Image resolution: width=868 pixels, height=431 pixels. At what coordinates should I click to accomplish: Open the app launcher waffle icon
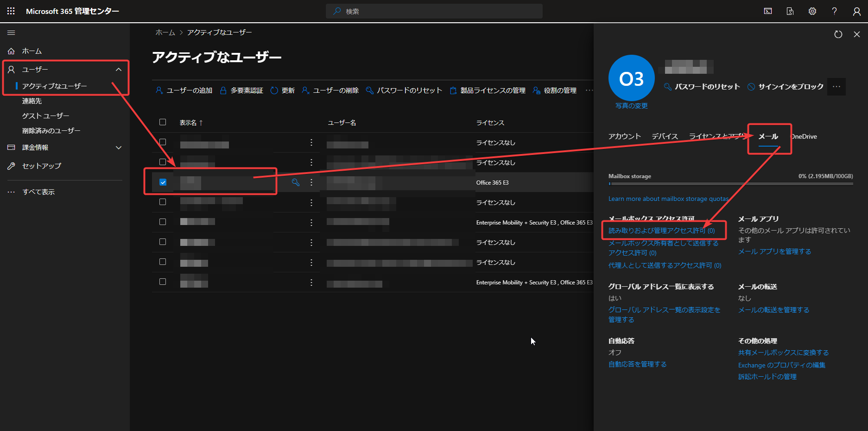click(11, 11)
